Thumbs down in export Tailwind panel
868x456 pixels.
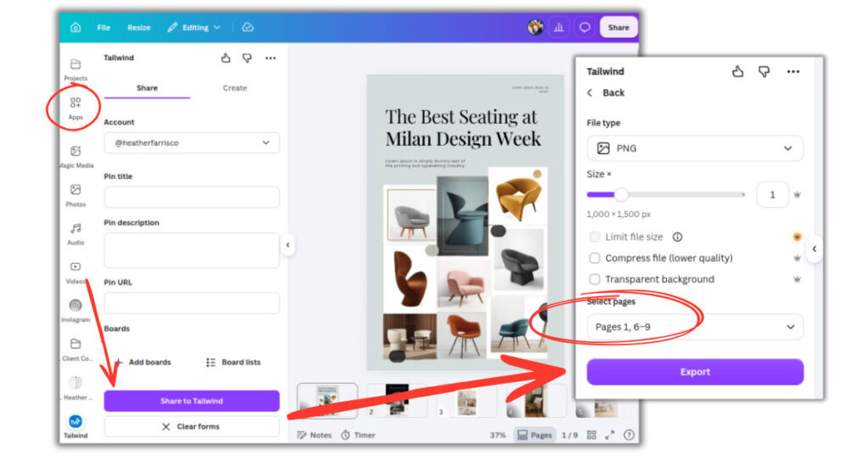[x=764, y=71]
